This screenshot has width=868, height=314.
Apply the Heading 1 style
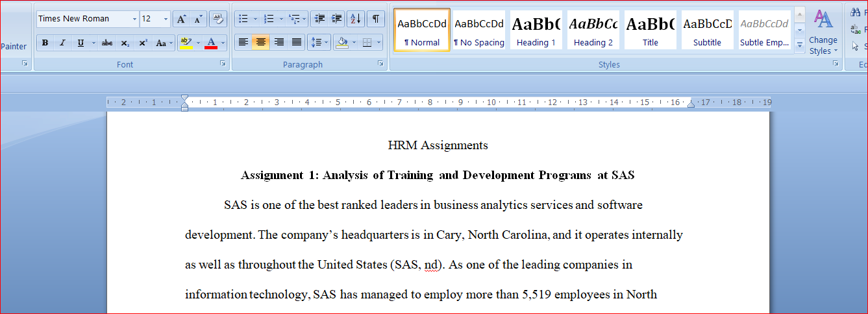pyautogui.click(x=536, y=30)
